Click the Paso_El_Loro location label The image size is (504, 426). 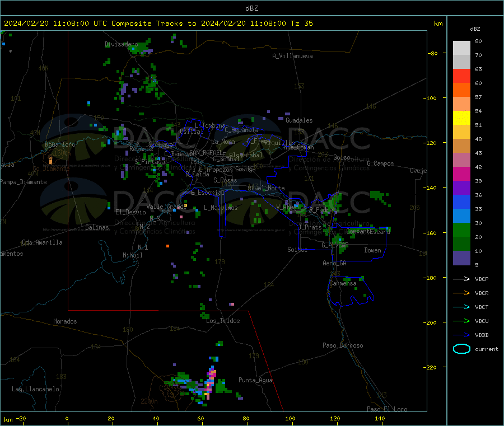pos(387,409)
